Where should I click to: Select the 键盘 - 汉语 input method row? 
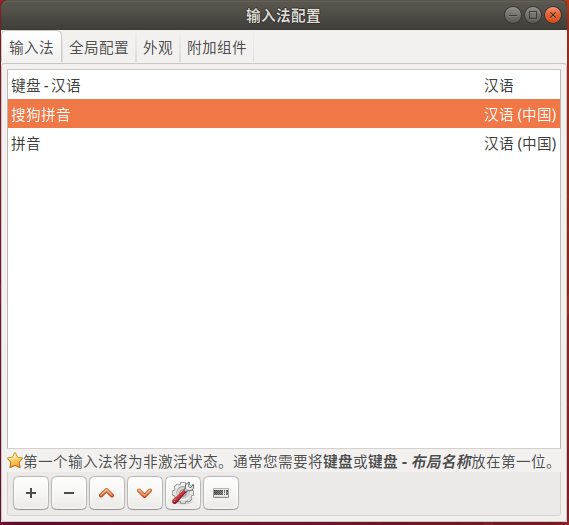click(x=284, y=86)
